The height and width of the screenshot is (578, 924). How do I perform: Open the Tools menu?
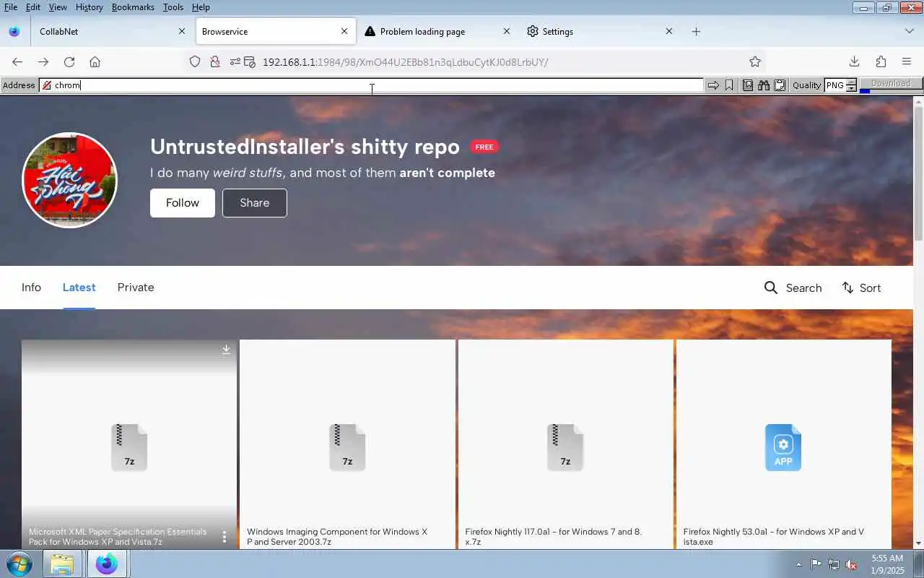tap(173, 7)
